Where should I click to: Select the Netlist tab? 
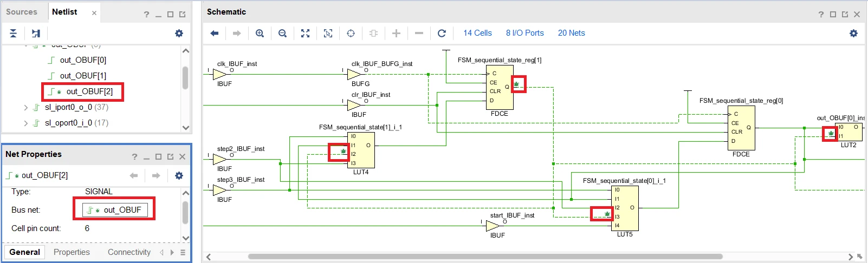(64, 12)
